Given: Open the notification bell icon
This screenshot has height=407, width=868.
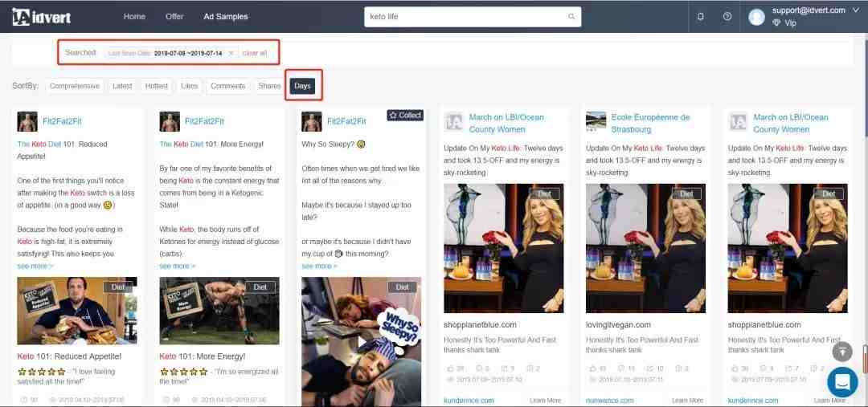Looking at the screenshot, I should point(701,17).
